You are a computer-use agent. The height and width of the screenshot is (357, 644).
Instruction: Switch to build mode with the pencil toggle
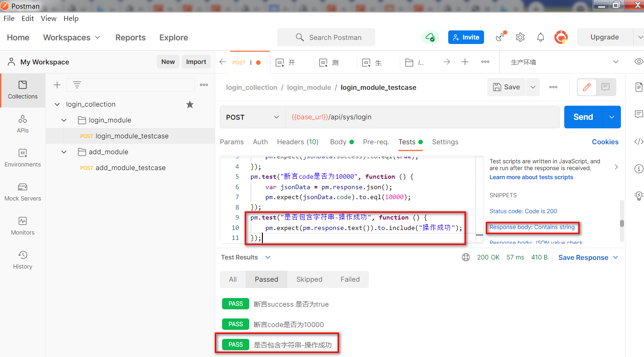pyautogui.click(x=587, y=87)
